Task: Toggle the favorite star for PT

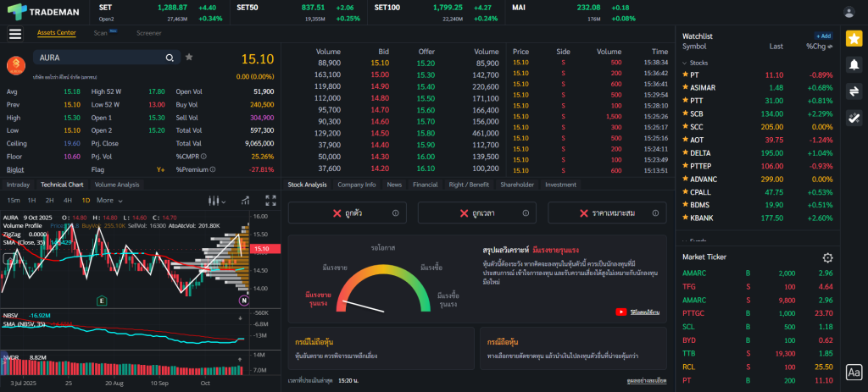Action: [x=685, y=75]
